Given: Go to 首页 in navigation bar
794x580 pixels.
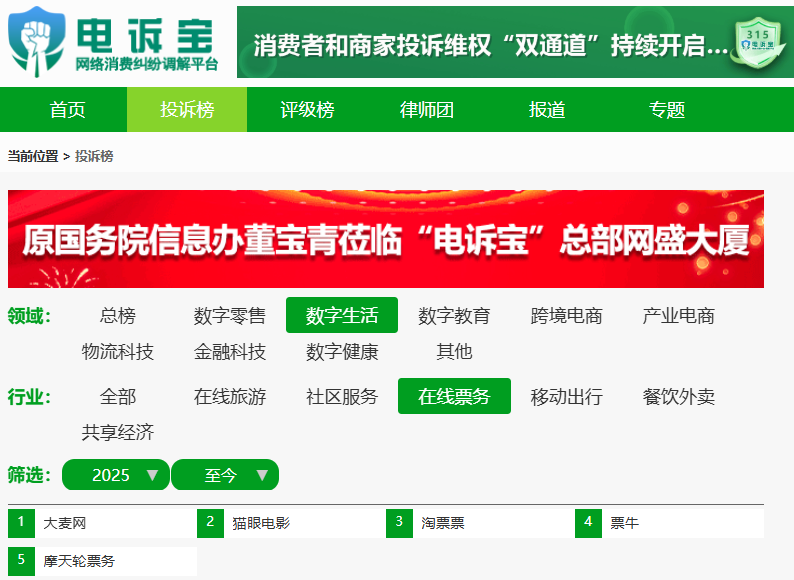Looking at the screenshot, I should click(x=67, y=110).
